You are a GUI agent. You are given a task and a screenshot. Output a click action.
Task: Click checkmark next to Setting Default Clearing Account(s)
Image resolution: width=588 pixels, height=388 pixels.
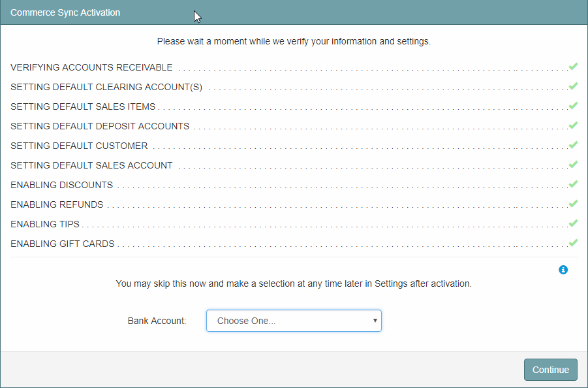click(573, 86)
